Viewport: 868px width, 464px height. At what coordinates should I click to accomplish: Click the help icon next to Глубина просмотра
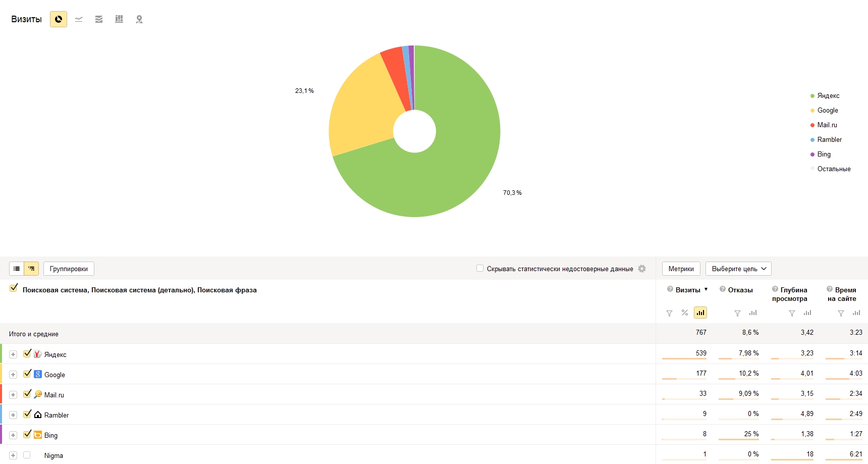(775, 289)
